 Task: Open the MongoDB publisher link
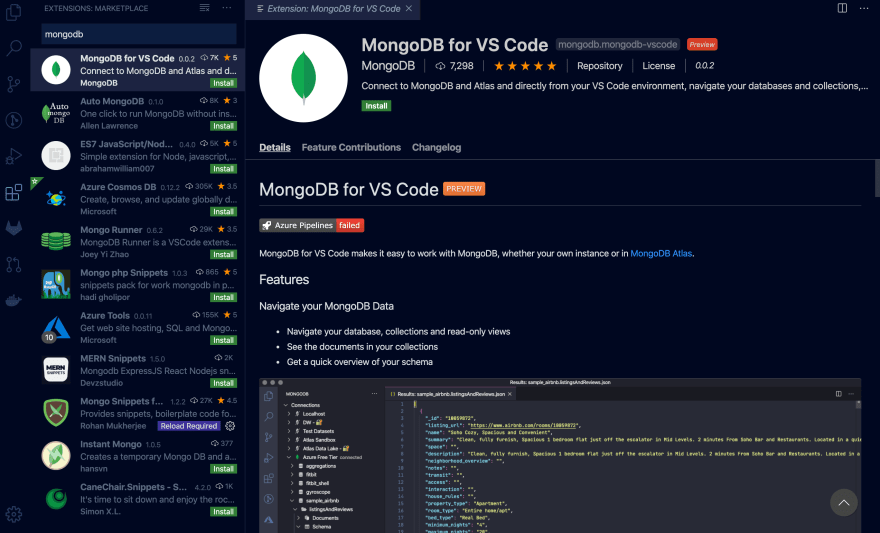[x=388, y=66]
